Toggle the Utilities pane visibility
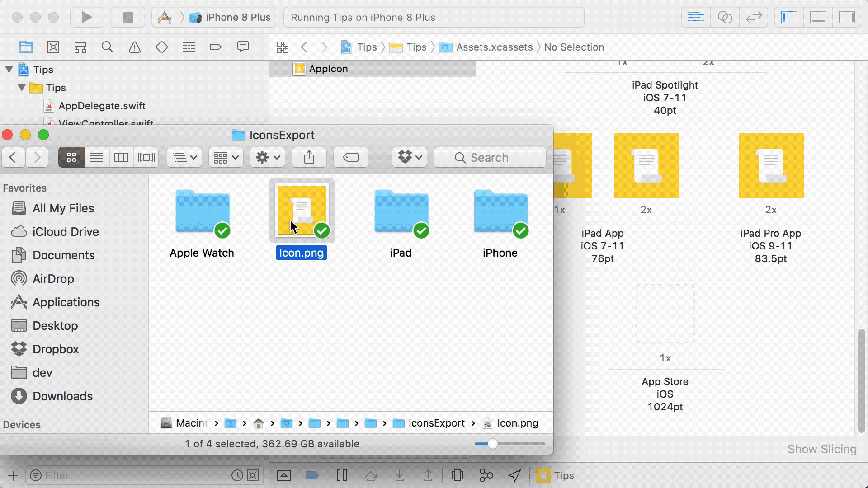The width and height of the screenshot is (868, 488). [847, 17]
